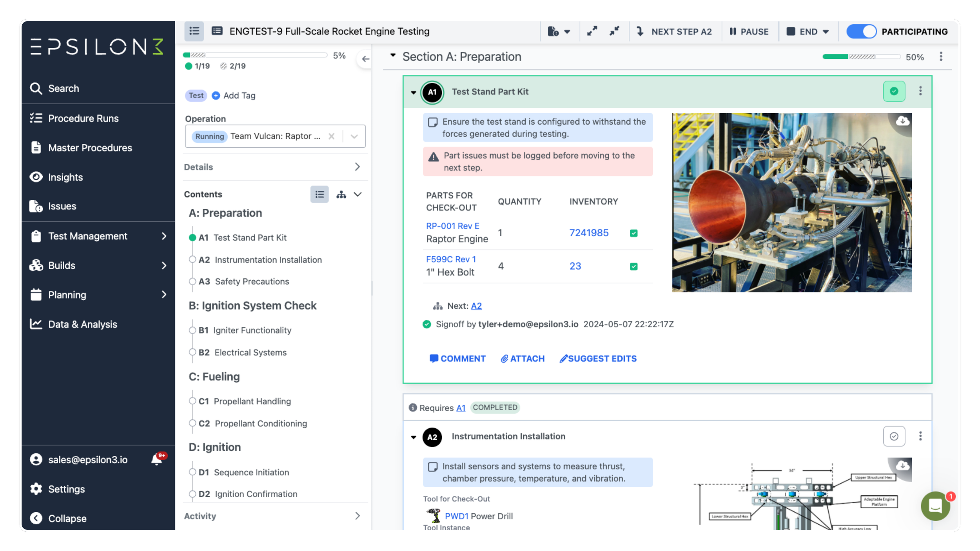Screen dimensions: 980x551
Task: Select Master Procedures in the sidebar
Action: point(89,148)
